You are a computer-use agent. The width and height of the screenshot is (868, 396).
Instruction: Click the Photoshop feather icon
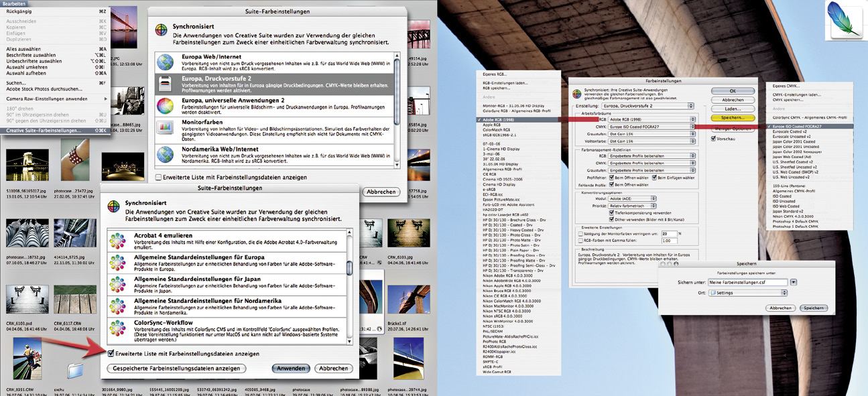845,21
